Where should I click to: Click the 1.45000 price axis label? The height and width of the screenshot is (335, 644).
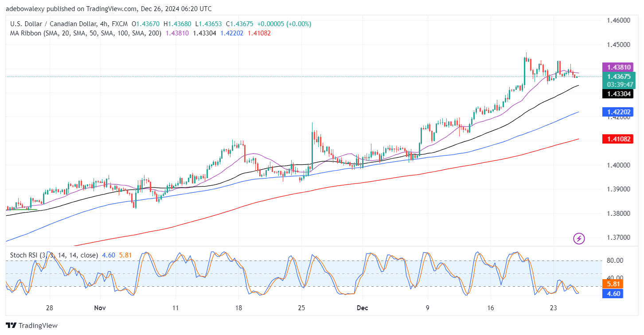pyautogui.click(x=618, y=44)
